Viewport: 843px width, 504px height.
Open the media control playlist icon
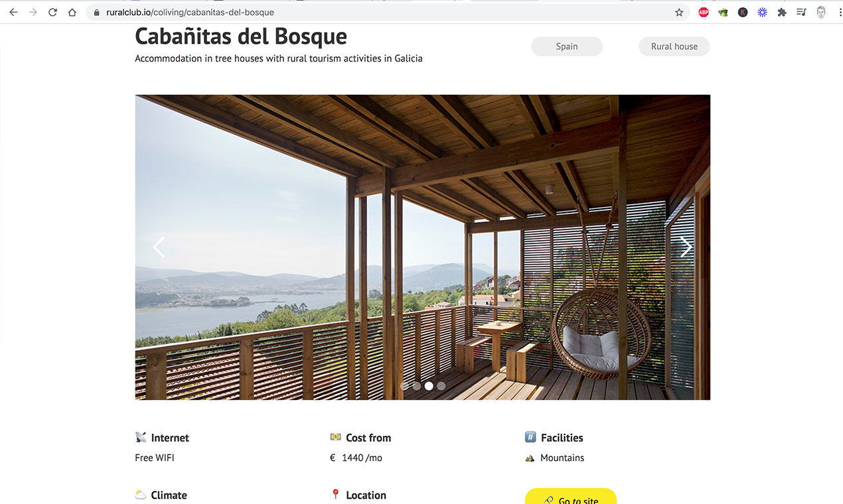[x=801, y=12]
